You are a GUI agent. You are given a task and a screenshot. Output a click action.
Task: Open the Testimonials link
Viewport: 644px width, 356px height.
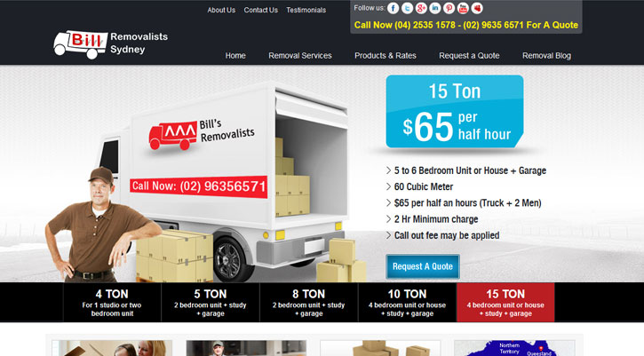(306, 10)
